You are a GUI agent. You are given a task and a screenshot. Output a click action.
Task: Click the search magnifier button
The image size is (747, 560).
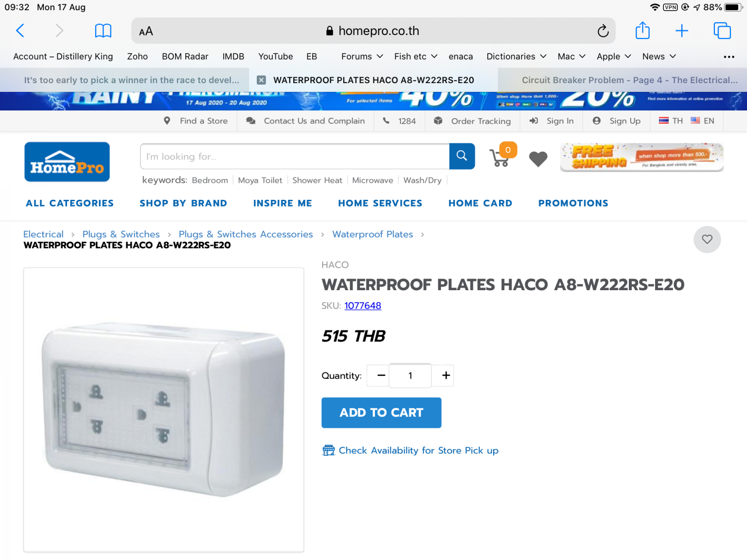click(x=462, y=156)
